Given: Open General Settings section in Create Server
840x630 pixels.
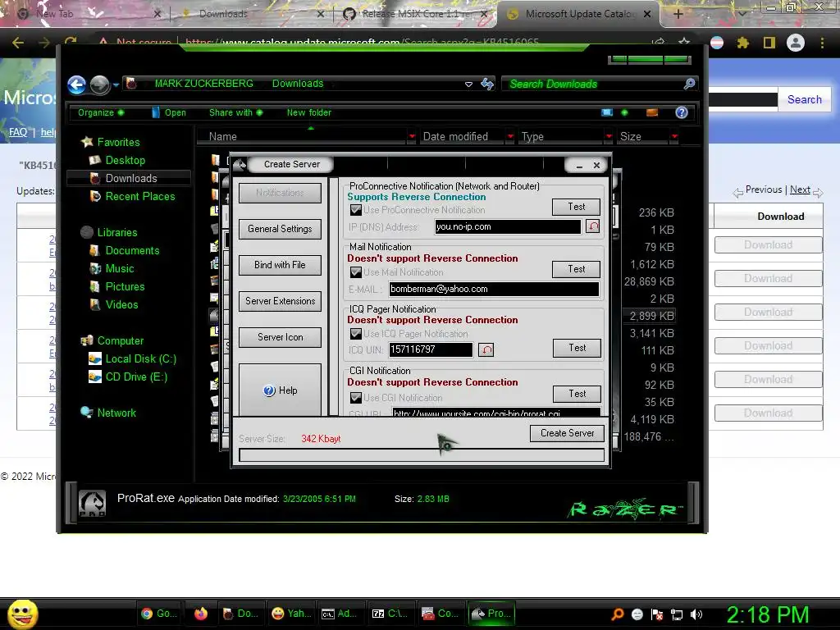Looking at the screenshot, I should (280, 229).
